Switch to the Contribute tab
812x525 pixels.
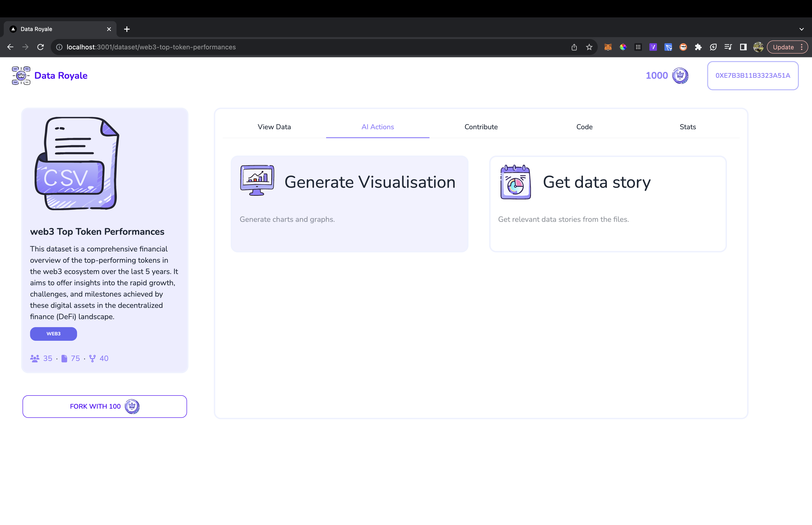pyautogui.click(x=481, y=127)
